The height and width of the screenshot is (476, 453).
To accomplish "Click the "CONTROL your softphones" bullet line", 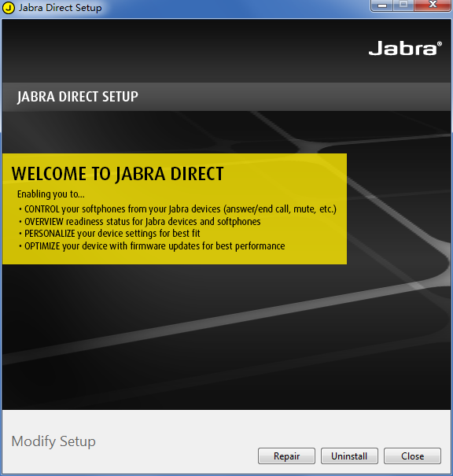I will (178, 209).
